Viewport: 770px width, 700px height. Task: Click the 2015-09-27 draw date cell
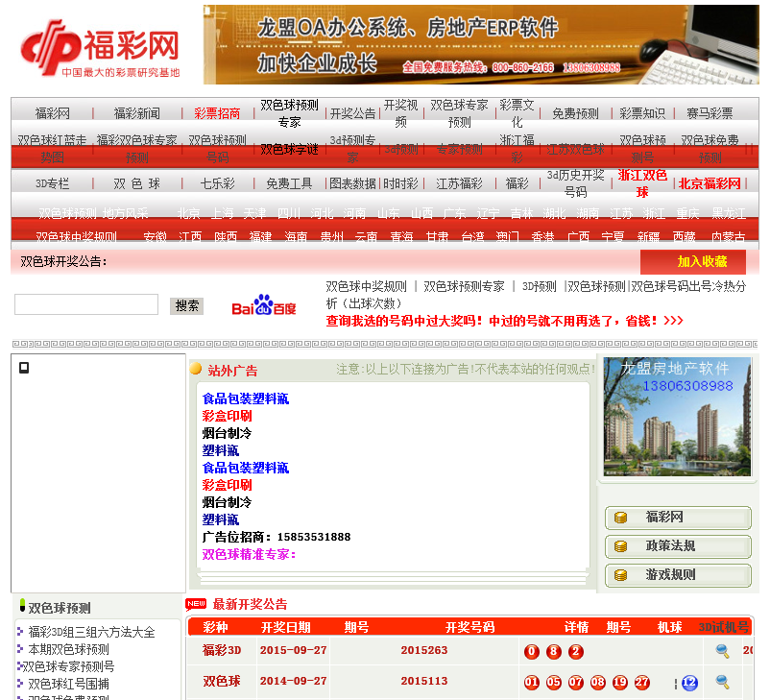pos(293,650)
